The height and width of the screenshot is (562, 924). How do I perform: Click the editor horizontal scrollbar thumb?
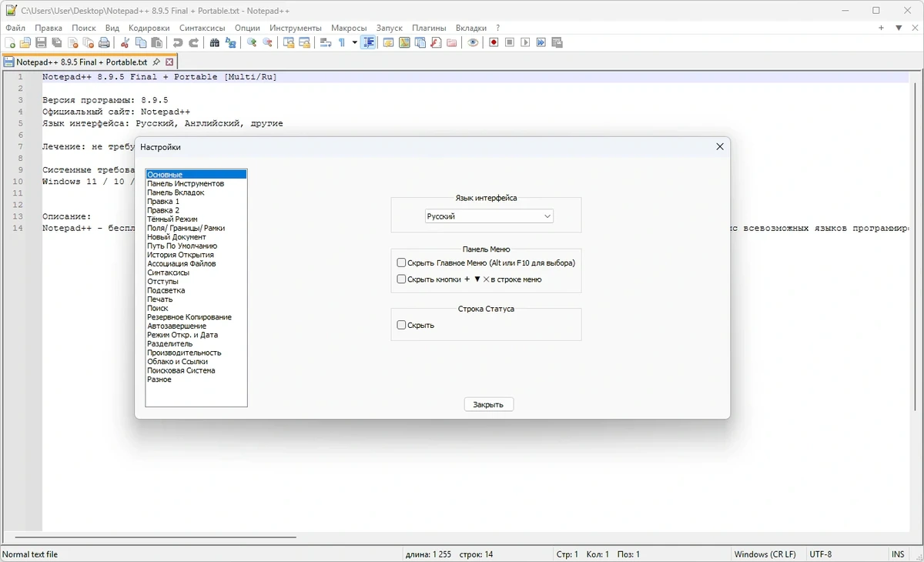pyautogui.click(x=156, y=537)
